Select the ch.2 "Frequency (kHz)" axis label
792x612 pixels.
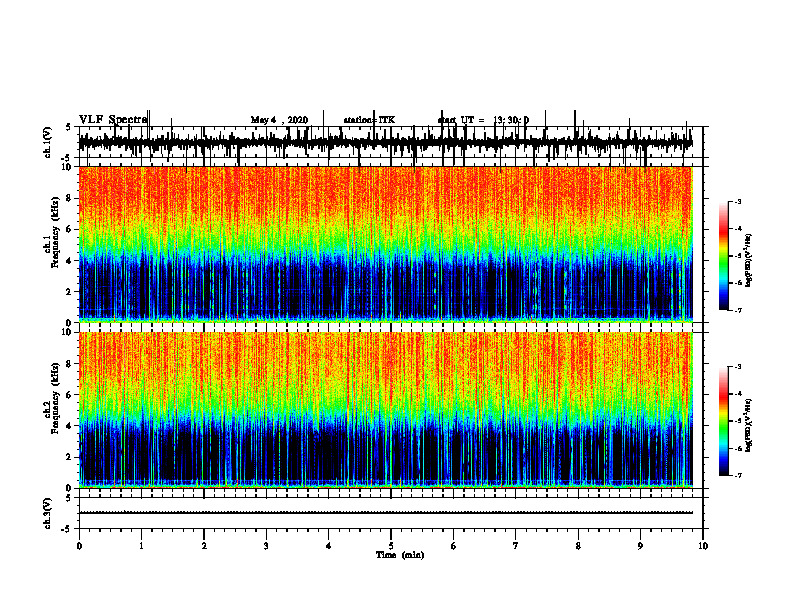click(x=55, y=398)
